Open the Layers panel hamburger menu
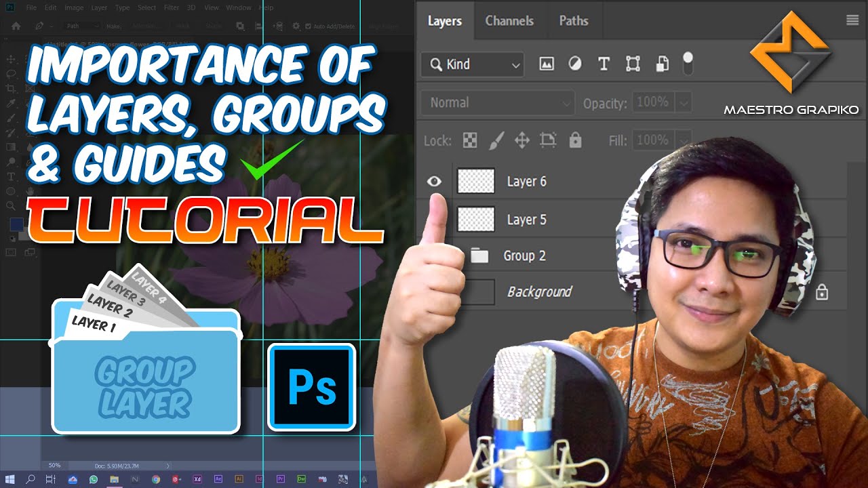The height and width of the screenshot is (488, 868). [852, 20]
